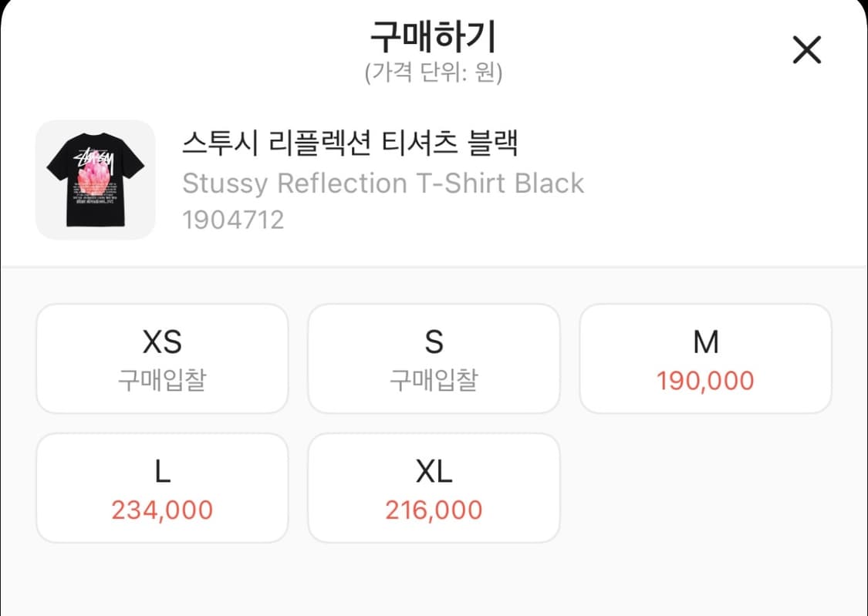Click the 구매하기 header title

[434, 36]
